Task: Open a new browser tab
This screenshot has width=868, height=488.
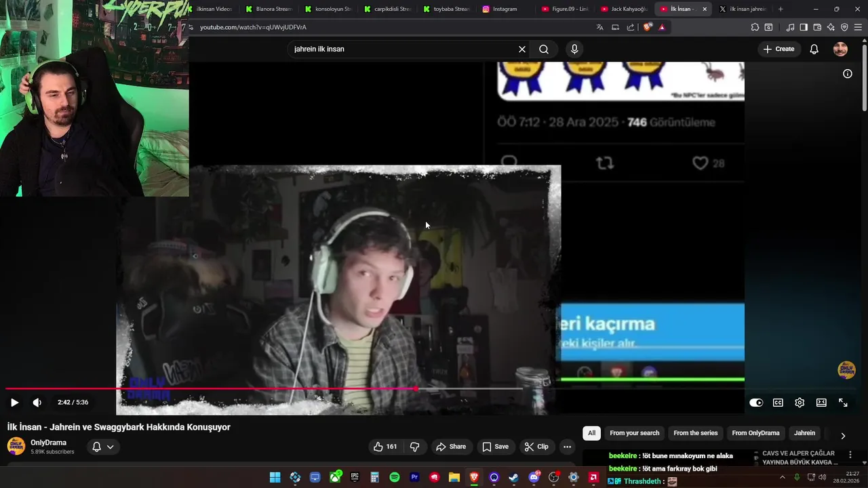Action: coord(781,9)
